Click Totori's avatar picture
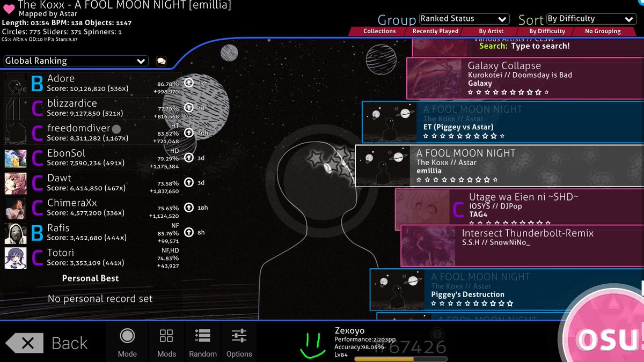This screenshot has height=362, width=644. (x=16, y=258)
